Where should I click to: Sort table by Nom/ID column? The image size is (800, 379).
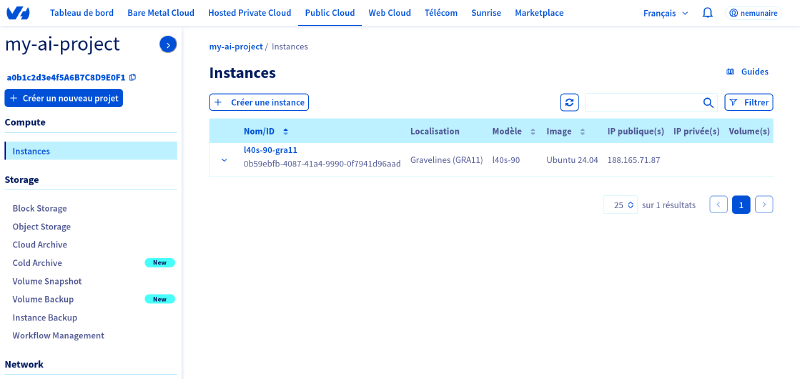266,131
